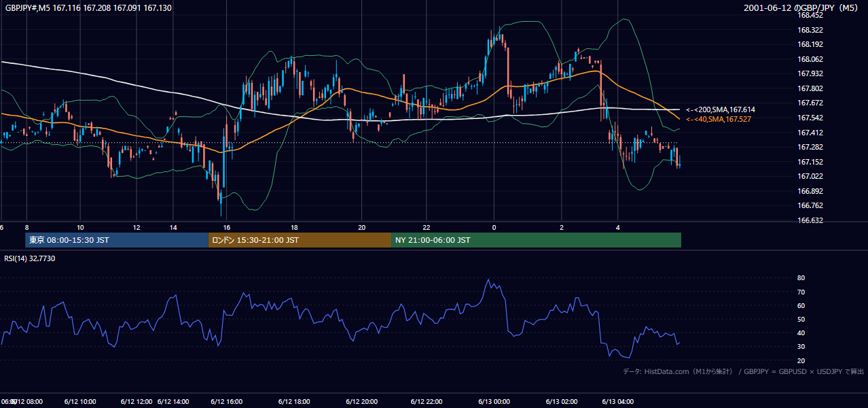
Task: Click the hour label 16 under the price chart
Action: (x=227, y=227)
